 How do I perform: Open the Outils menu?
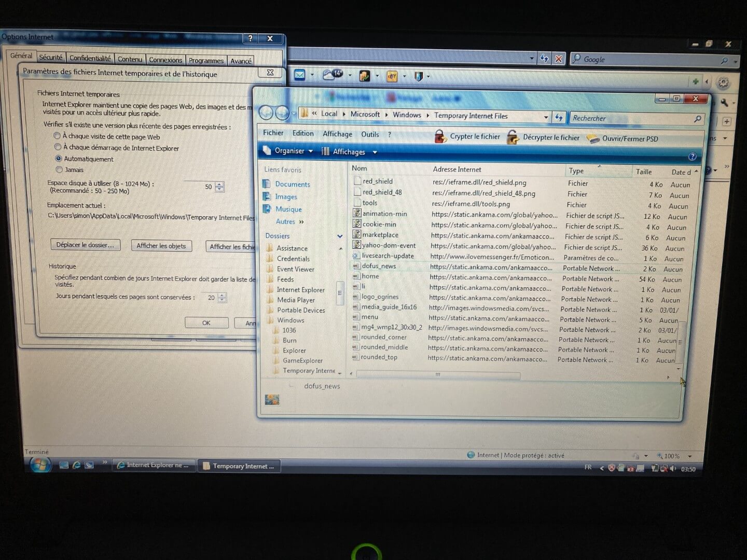click(369, 134)
